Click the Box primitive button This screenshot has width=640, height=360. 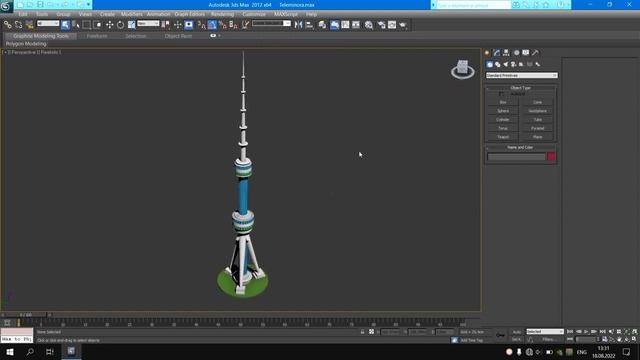[x=503, y=102]
